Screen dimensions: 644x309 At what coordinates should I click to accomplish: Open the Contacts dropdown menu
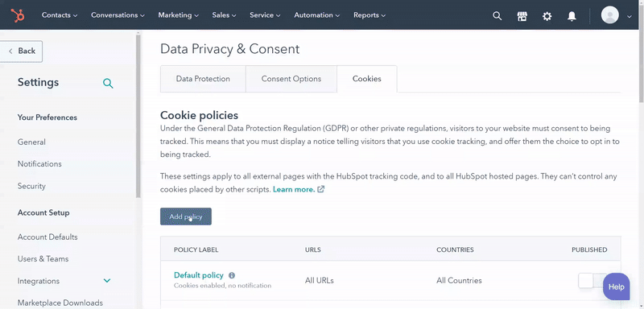tap(60, 15)
